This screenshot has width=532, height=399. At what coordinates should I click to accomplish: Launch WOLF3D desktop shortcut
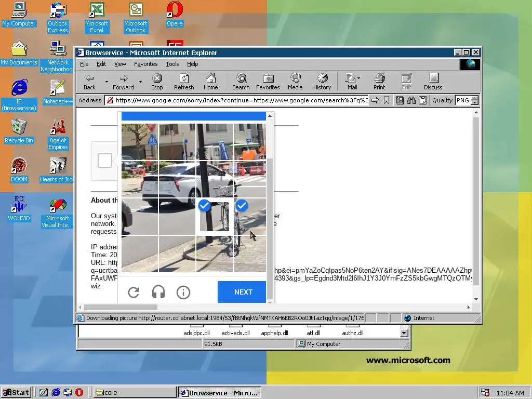tap(19, 209)
